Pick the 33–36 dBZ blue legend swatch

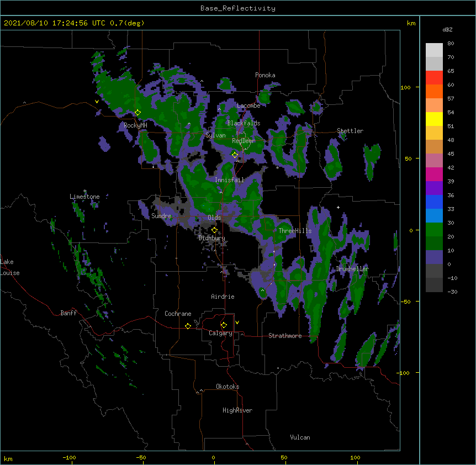pyautogui.click(x=434, y=202)
